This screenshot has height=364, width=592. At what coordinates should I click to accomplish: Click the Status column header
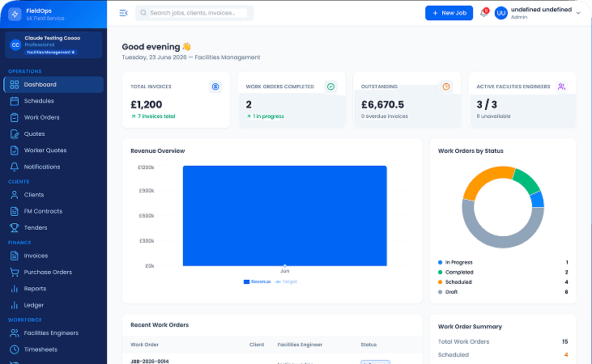coord(368,345)
